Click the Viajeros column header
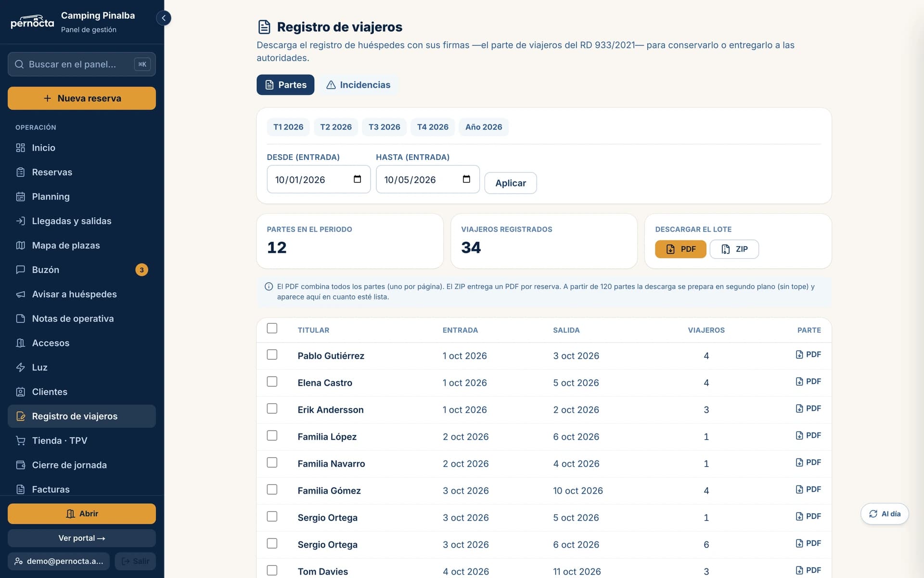924x578 pixels. [706, 330]
